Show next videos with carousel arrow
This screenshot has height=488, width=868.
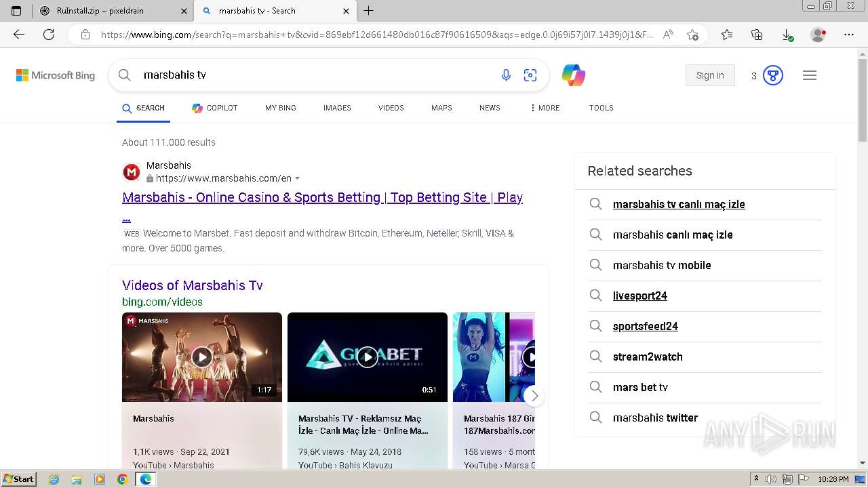[x=534, y=395]
